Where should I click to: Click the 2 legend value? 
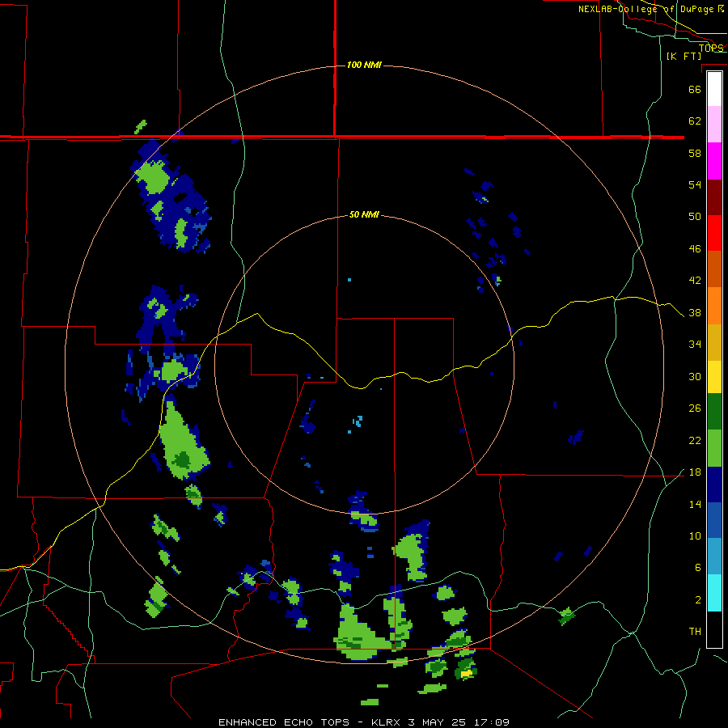pos(698,600)
